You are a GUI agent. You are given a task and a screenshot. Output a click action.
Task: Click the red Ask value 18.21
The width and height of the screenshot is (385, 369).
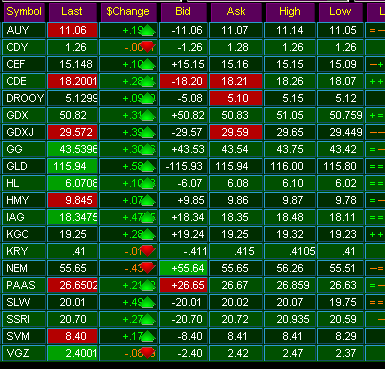click(236, 81)
